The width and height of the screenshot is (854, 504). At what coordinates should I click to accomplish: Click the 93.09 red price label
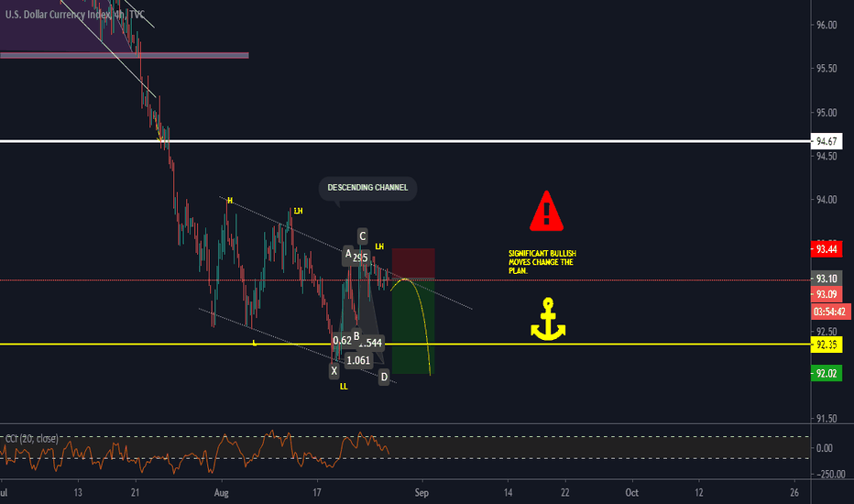pos(827,294)
